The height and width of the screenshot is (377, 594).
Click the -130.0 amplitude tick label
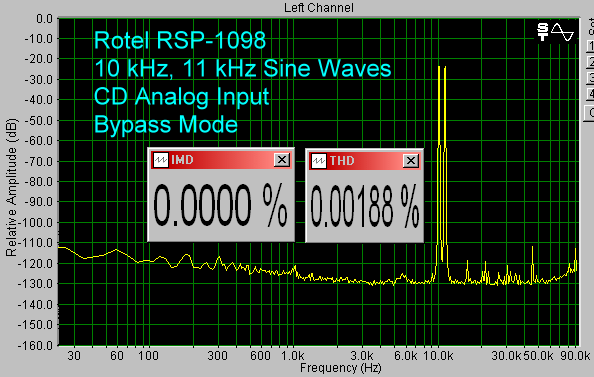coord(36,284)
